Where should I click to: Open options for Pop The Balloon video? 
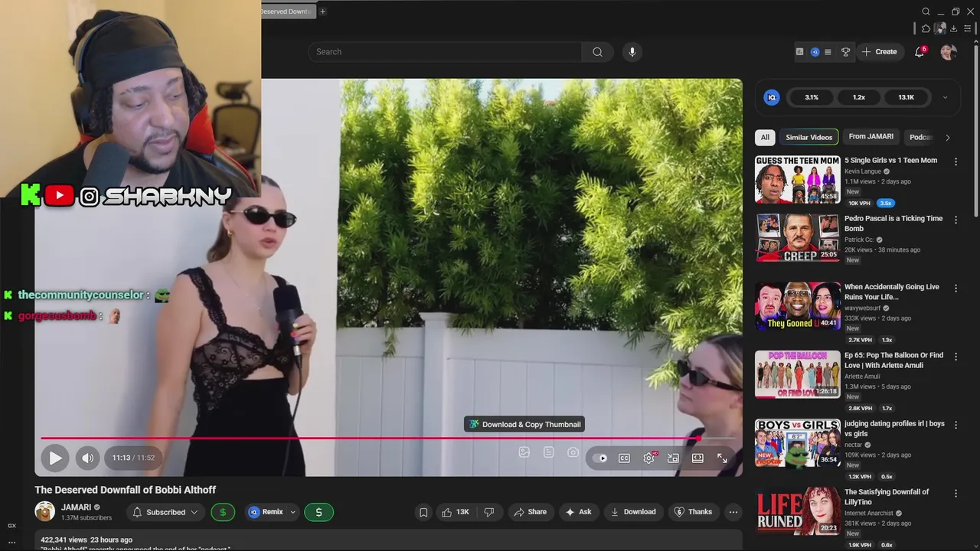(955, 357)
